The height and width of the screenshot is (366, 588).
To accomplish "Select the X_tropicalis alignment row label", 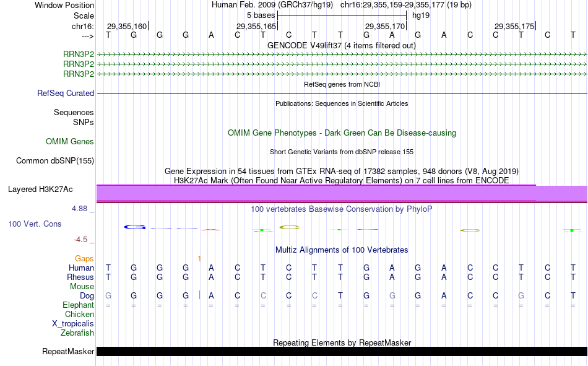I will (x=73, y=324).
